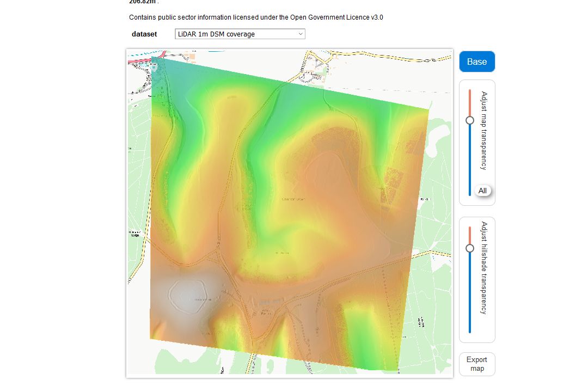Click the dataset combo box arrow
The height and width of the screenshot is (392, 588).
click(x=300, y=34)
